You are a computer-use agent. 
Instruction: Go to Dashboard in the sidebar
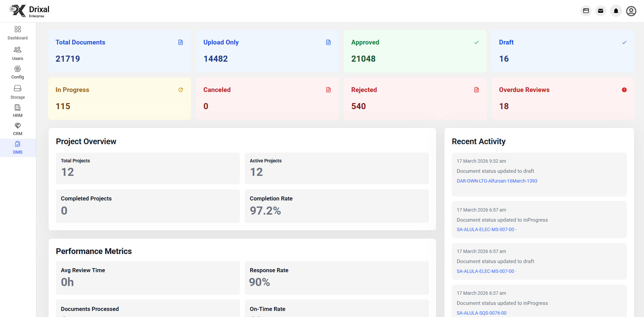[x=18, y=33]
